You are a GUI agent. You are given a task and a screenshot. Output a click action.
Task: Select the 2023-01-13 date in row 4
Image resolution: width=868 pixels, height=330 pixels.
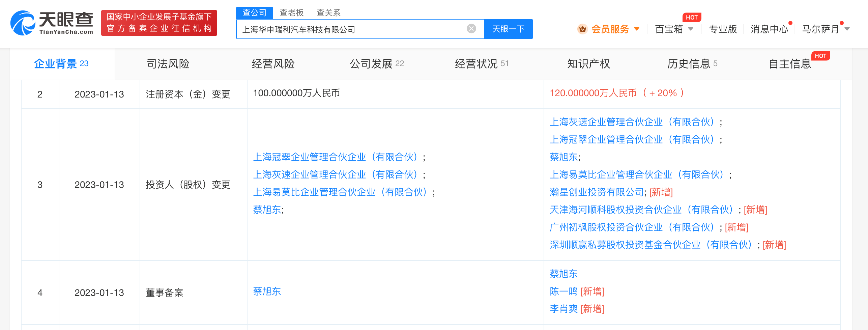99,293
